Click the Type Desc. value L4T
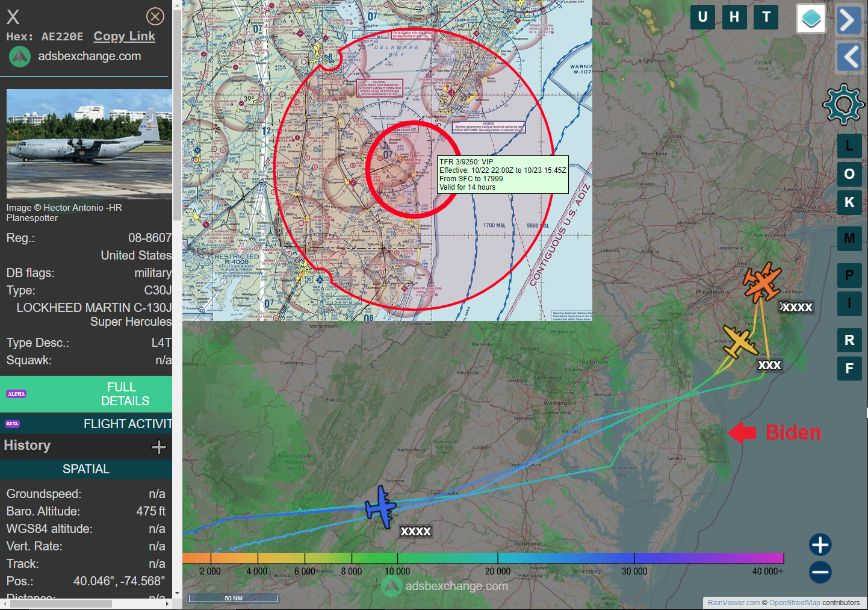868x610 pixels. [x=161, y=343]
